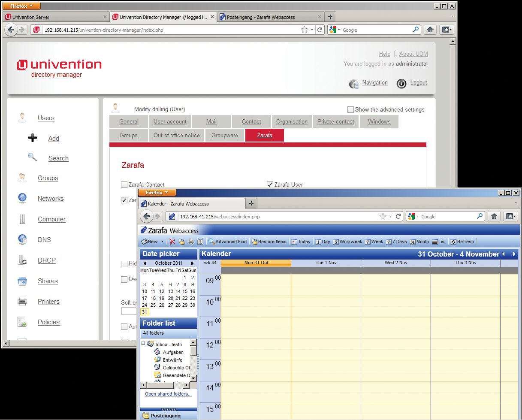
Task: Switch the calendar to Month view
Action: 419,241
